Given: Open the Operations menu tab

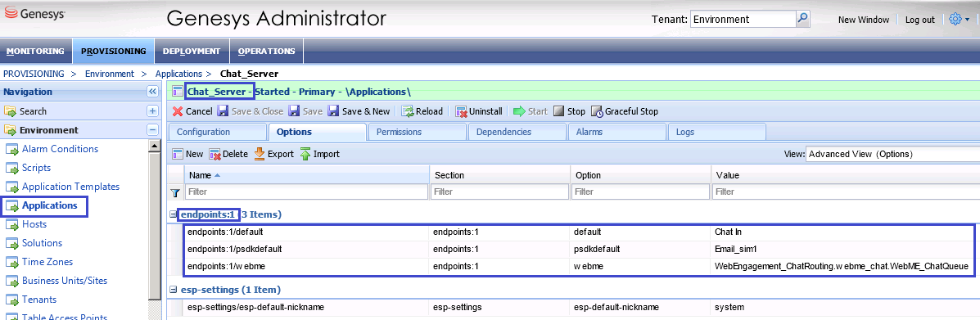Looking at the screenshot, I should (266, 51).
